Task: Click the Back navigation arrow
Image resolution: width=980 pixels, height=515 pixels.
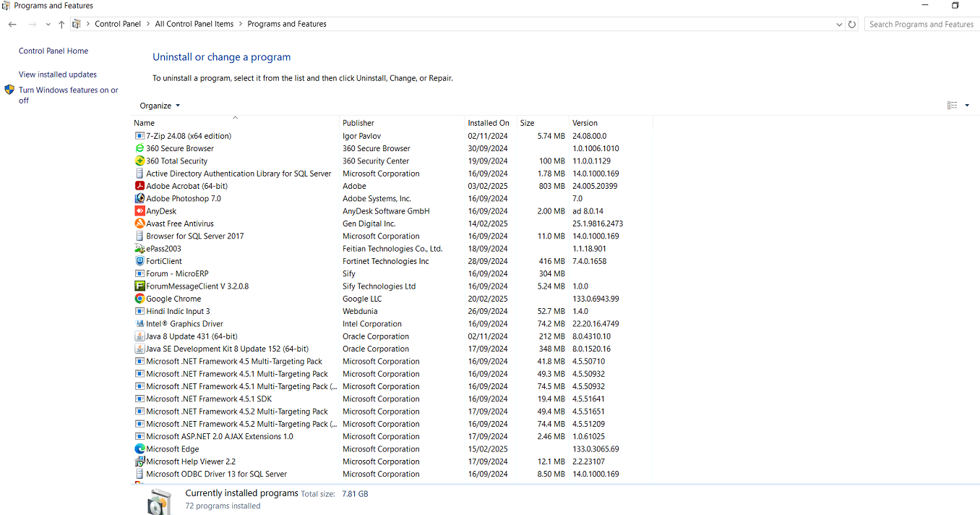Action: (12, 24)
